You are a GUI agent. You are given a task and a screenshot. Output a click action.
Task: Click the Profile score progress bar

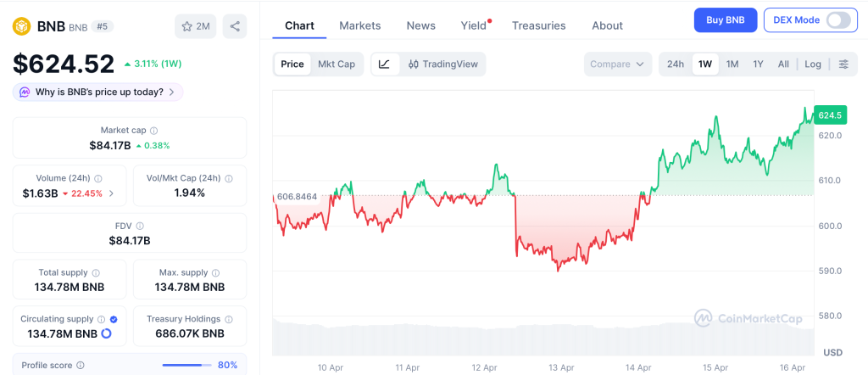point(186,365)
